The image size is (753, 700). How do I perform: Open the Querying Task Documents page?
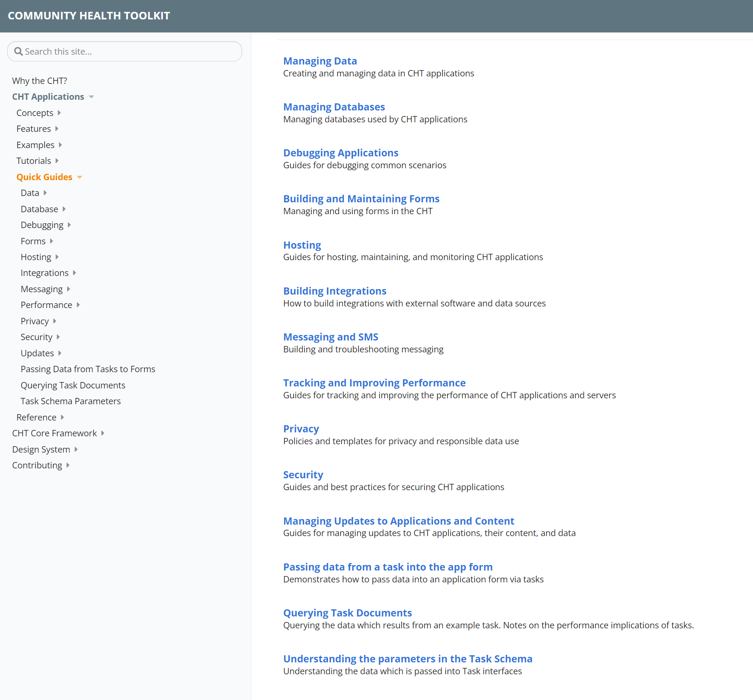point(347,612)
